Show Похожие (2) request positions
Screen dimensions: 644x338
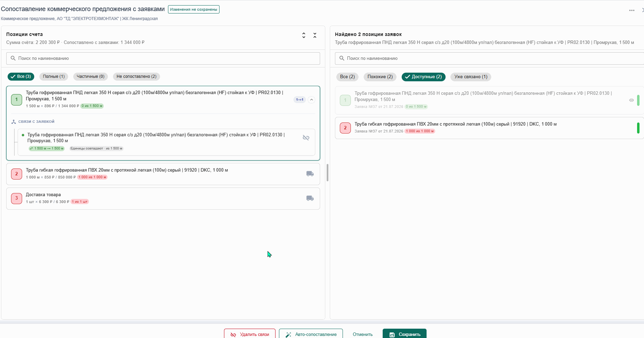pos(380,77)
